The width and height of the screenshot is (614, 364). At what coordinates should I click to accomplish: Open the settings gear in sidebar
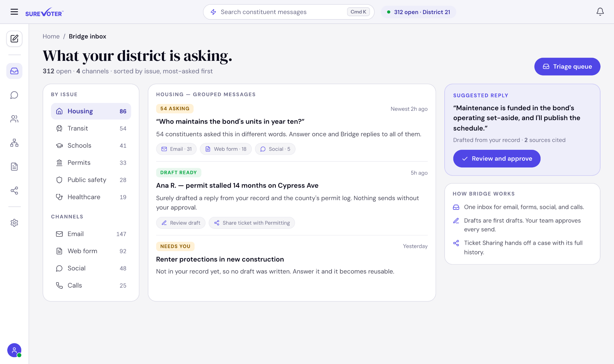point(14,223)
